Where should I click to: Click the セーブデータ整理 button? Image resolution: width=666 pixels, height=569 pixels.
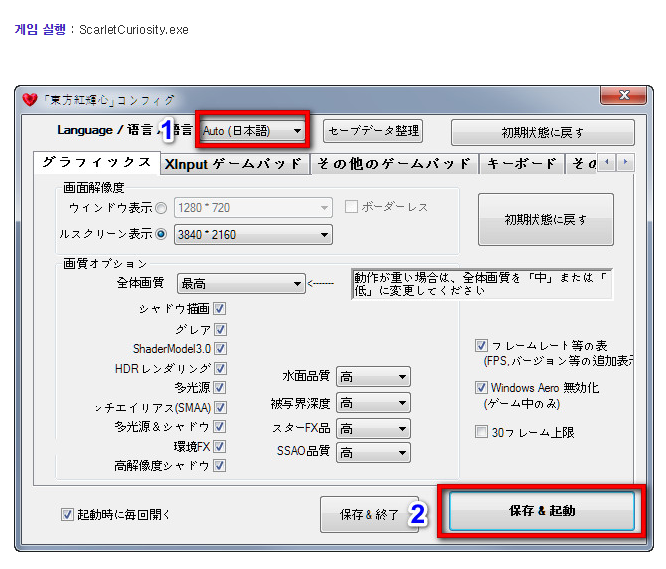click(x=373, y=131)
